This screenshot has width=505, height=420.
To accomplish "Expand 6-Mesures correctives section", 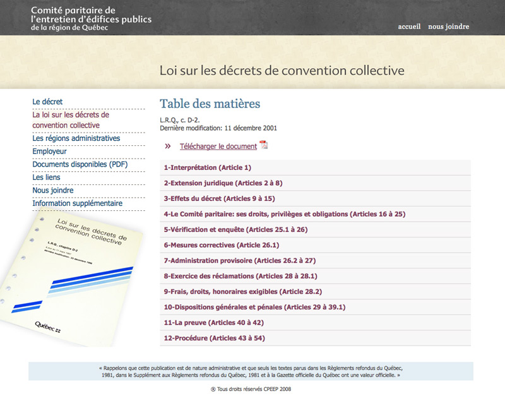I will click(221, 245).
